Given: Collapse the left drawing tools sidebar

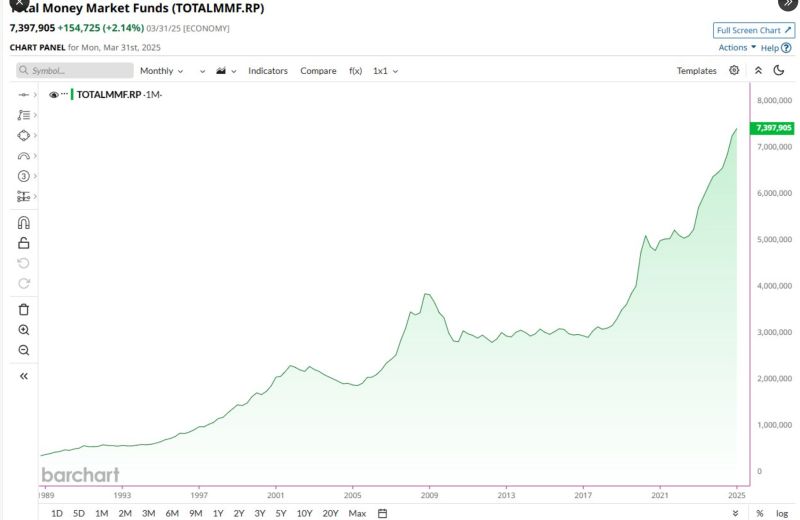Looking at the screenshot, I should pos(24,376).
